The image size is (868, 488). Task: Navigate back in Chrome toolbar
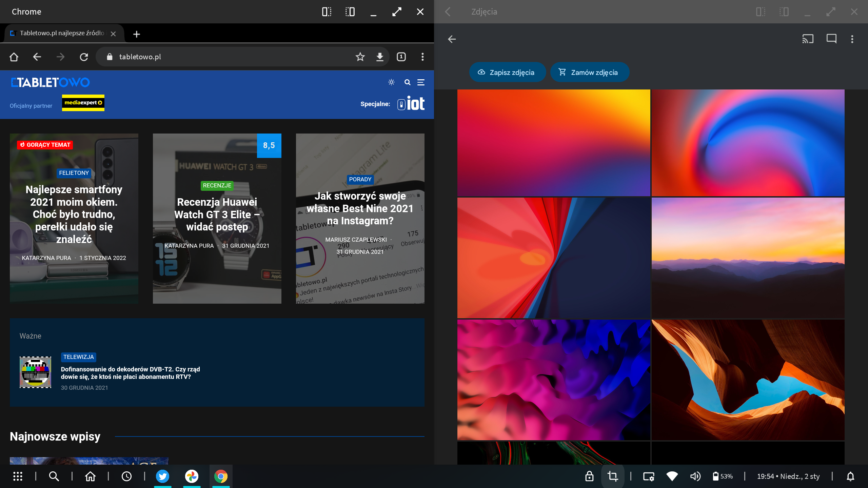(37, 57)
